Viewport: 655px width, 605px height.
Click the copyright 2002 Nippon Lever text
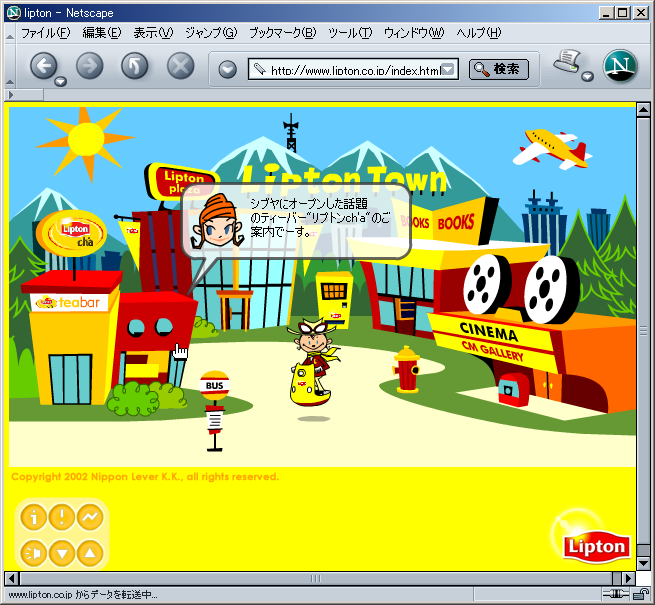[x=145, y=477]
